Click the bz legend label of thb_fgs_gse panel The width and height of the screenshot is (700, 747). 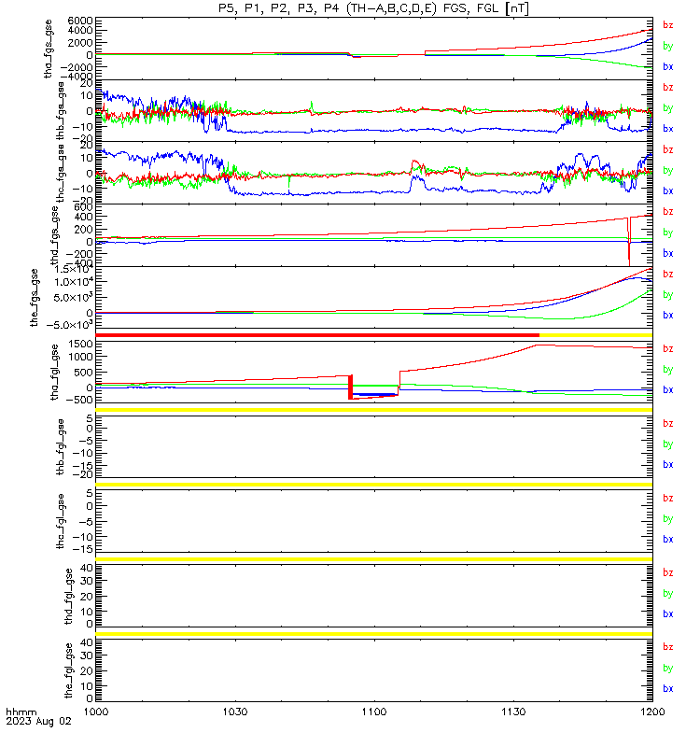[x=668, y=87]
